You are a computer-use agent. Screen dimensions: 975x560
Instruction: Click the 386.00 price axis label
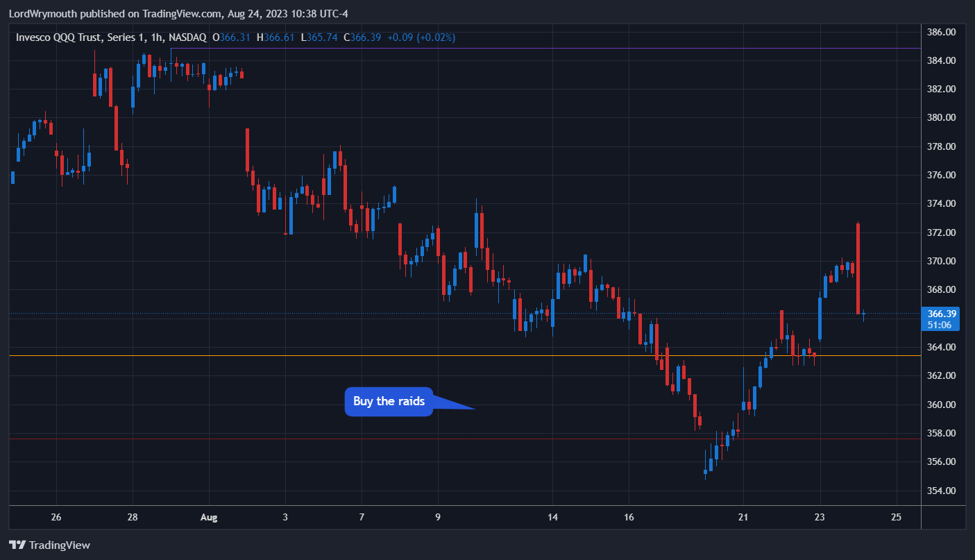(942, 32)
